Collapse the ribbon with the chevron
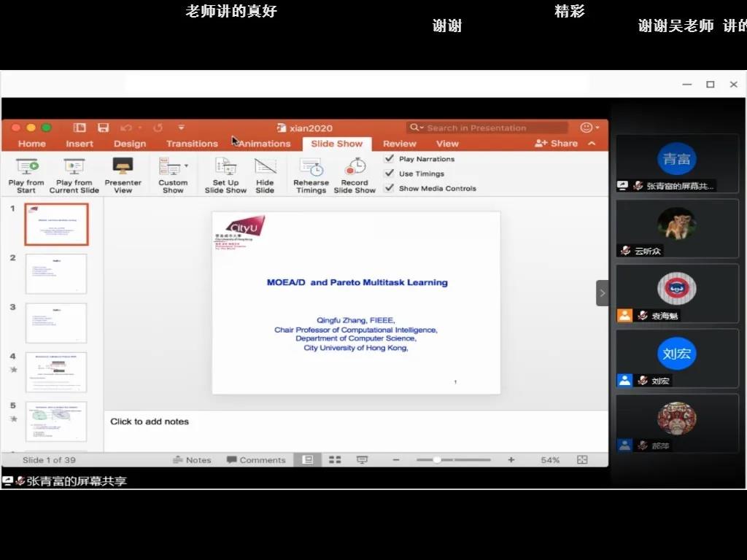The width and height of the screenshot is (747, 560). point(592,144)
